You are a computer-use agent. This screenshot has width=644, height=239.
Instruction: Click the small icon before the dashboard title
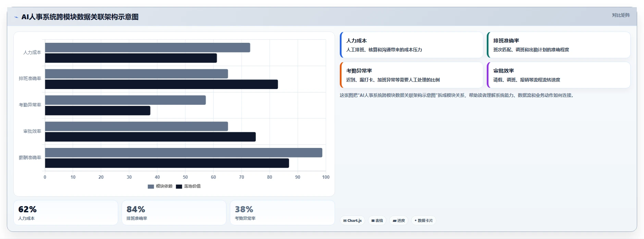point(16,17)
